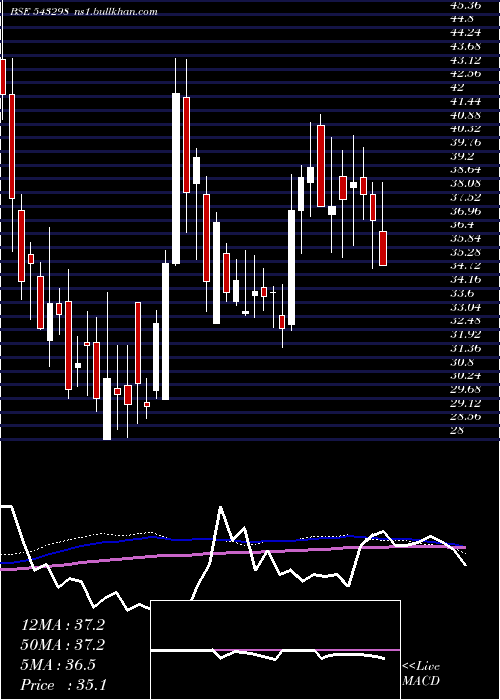Click the <<Live MACD label
Image resolution: width=500 pixels, height=700 pixels.
[421, 674]
